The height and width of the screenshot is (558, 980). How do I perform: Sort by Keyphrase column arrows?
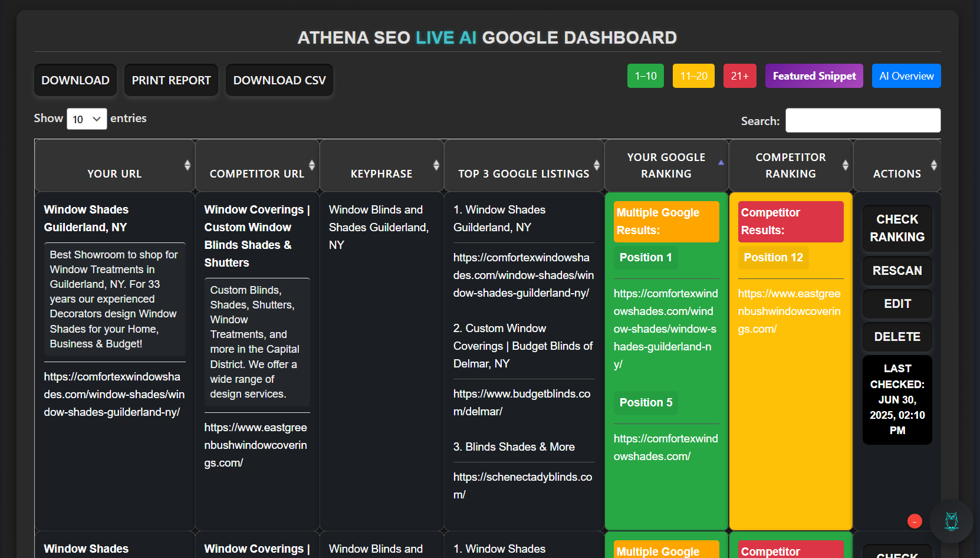(436, 165)
